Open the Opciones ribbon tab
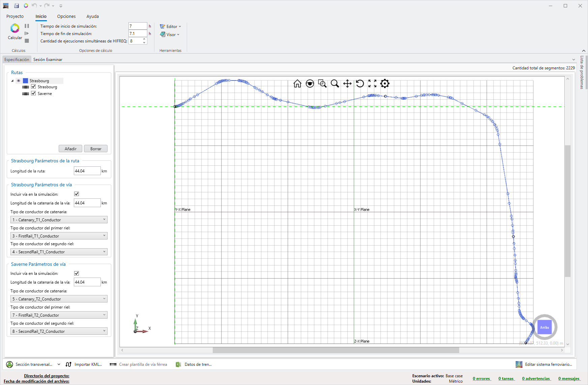Image resolution: width=588 pixels, height=385 pixels. [x=66, y=16]
